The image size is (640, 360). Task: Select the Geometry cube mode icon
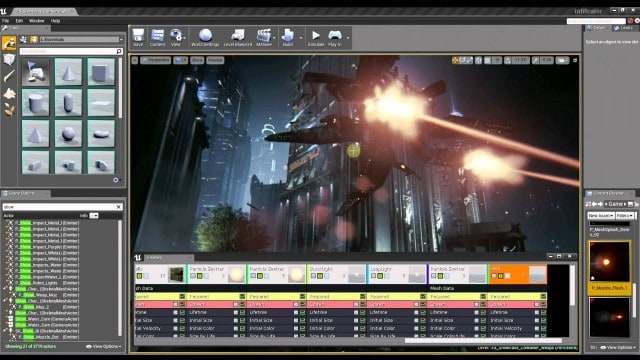click(x=9, y=60)
